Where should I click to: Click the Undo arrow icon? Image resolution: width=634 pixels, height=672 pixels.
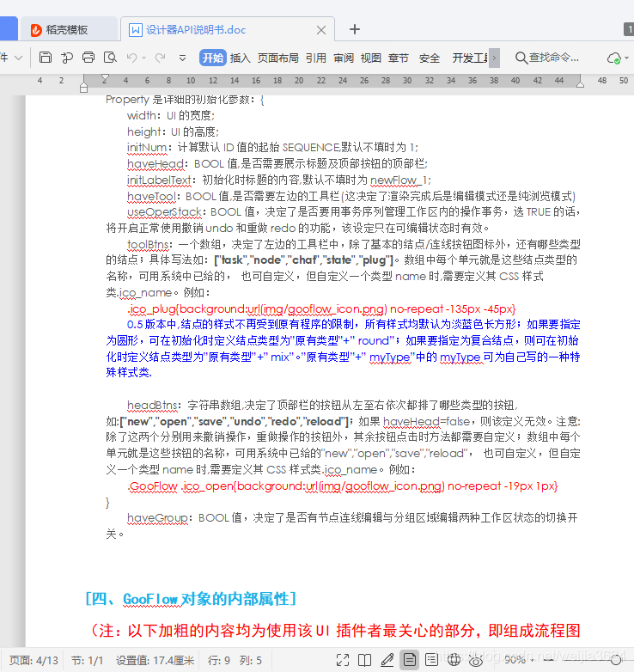[x=131, y=58]
